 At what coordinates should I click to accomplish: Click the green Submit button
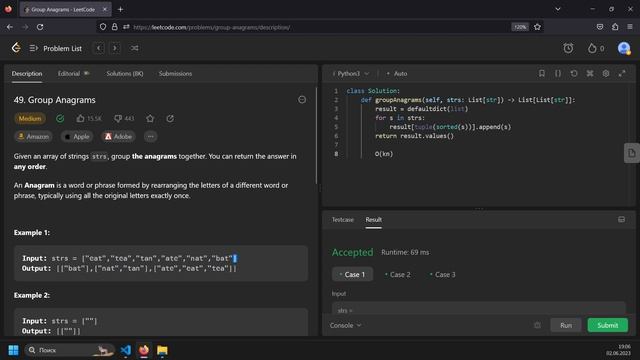[607, 325]
